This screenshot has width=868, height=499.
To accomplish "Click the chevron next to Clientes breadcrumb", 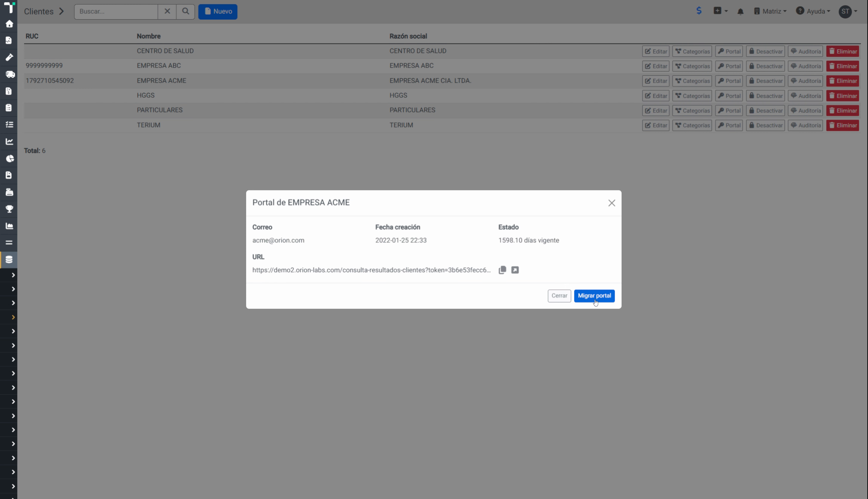I will point(61,11).
